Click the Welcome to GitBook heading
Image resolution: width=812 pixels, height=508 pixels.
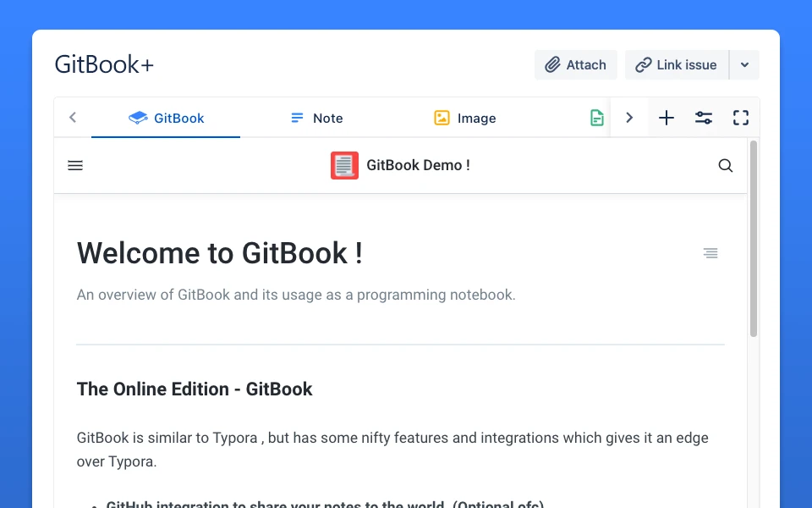point(220,253)
